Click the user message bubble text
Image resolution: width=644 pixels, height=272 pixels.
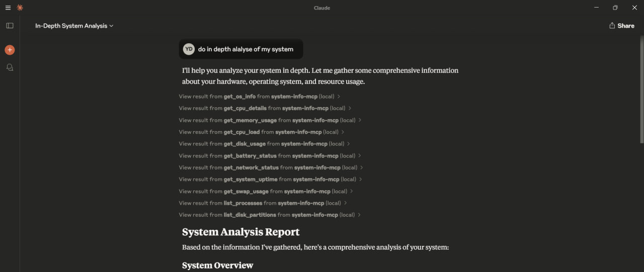click(x=246, y=49)
